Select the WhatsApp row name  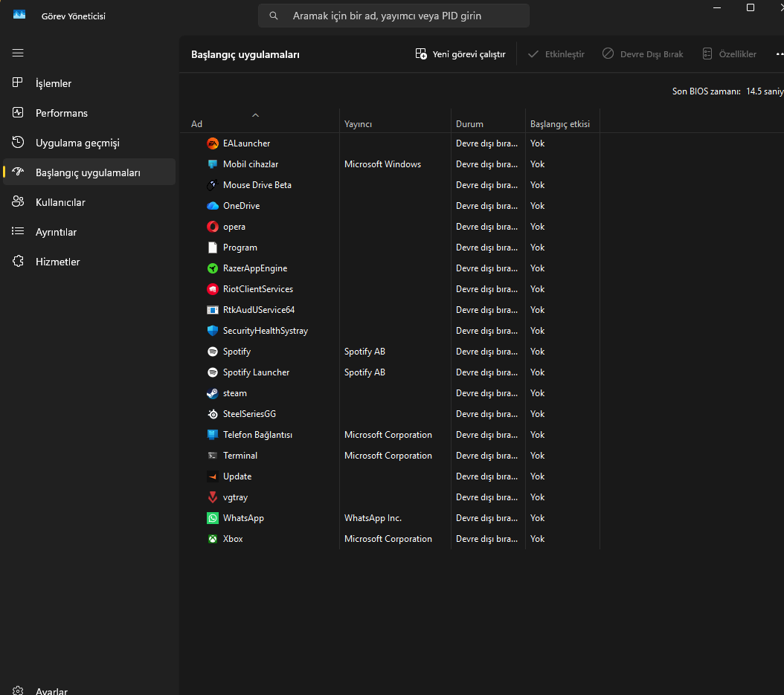pos(243,518)
